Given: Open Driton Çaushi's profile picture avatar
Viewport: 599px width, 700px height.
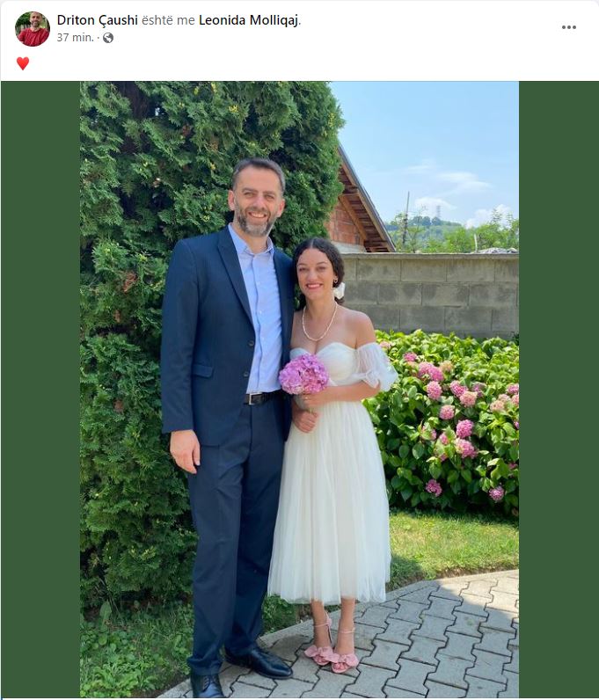Looking at the screenshot, I should 33,29.
